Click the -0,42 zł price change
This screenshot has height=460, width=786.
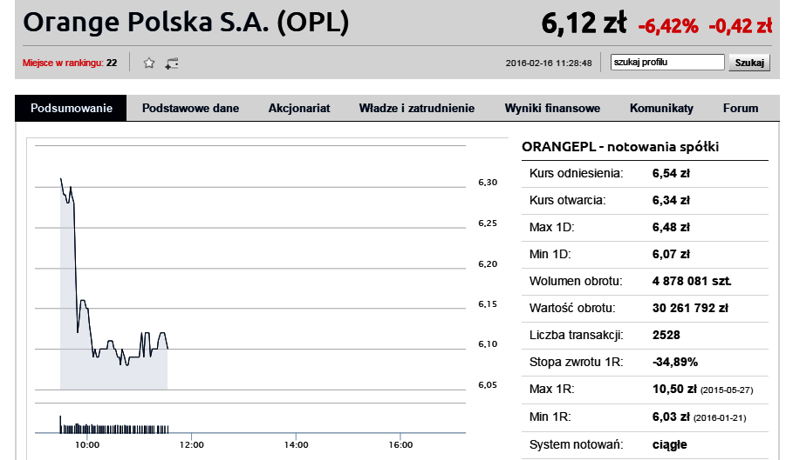coord(740,26)
